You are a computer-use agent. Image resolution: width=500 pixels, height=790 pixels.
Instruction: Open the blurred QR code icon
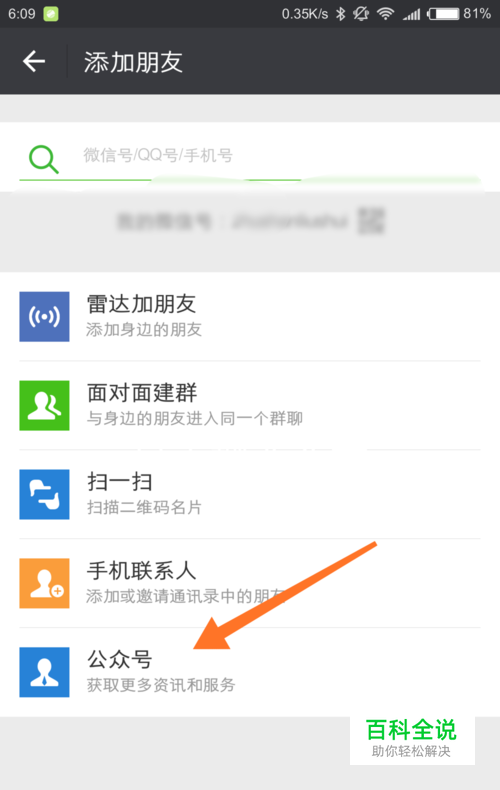coord(371,221)
